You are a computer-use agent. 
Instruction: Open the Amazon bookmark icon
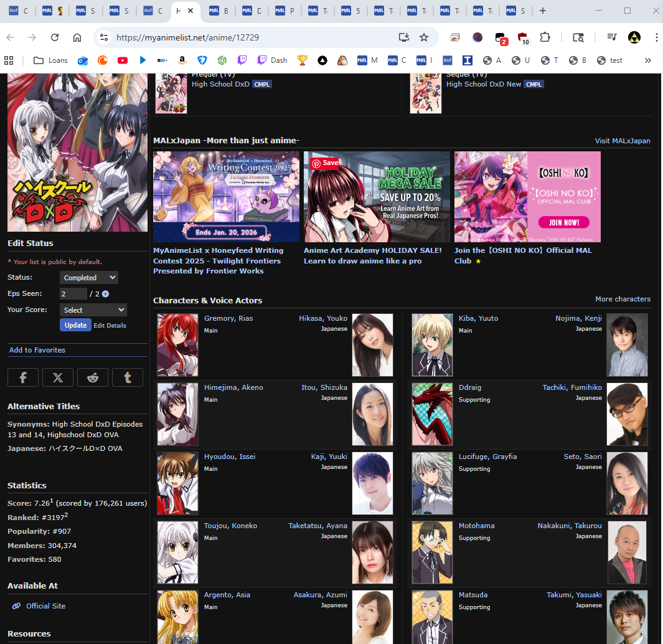pyautogui.click(x=182, y=60)
